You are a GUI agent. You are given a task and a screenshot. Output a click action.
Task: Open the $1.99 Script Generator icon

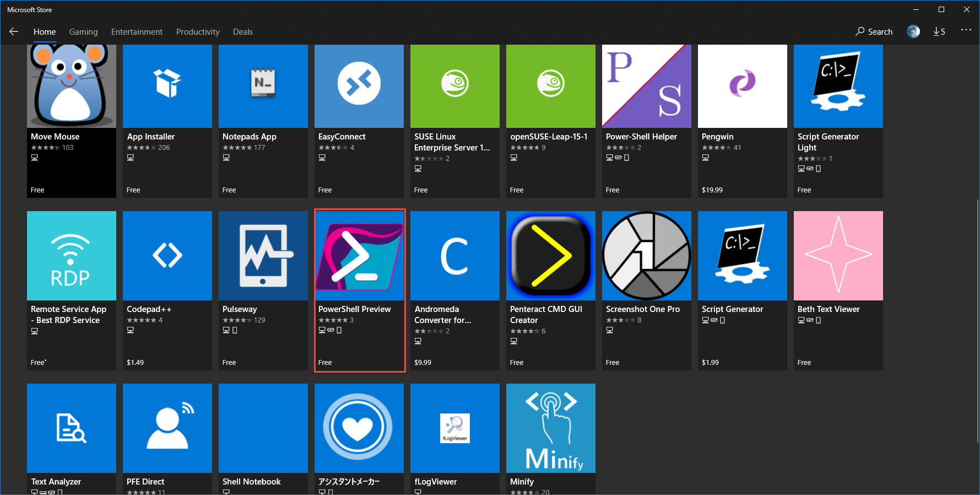pyautogui.click(x=743, y=256)
